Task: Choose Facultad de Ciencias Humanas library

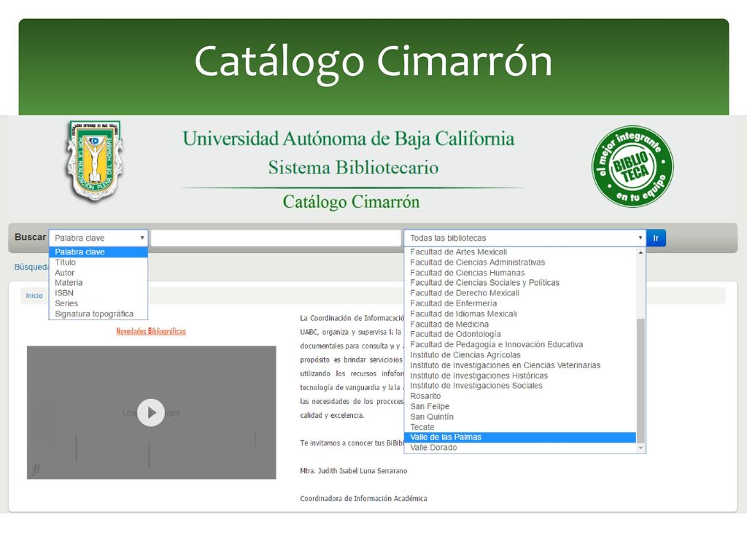Action: point(520,273)
